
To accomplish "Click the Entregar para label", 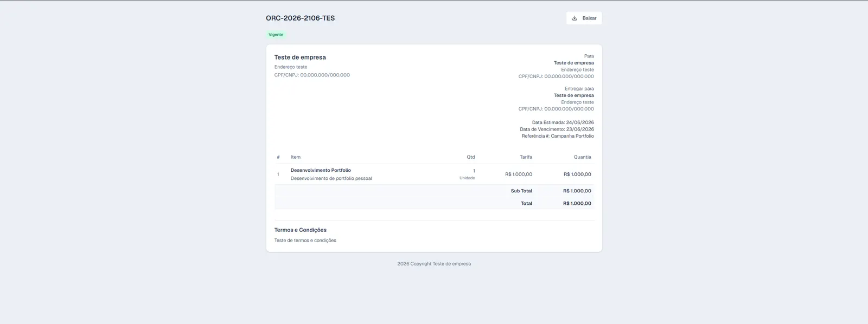I will tap(579, 89).
